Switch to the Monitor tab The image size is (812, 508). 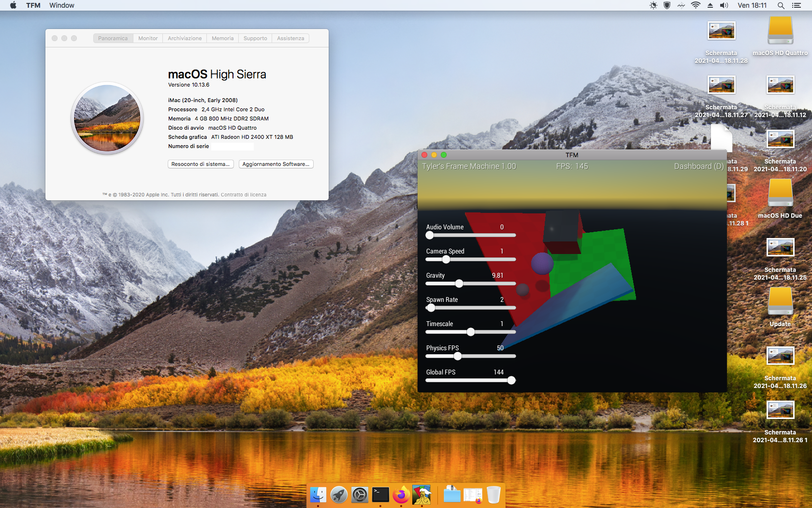tap(148, 38)
